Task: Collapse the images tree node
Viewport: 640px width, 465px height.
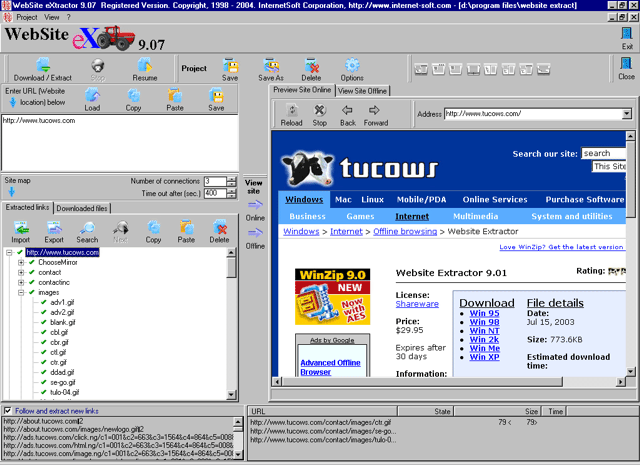Action: (21, 292)
